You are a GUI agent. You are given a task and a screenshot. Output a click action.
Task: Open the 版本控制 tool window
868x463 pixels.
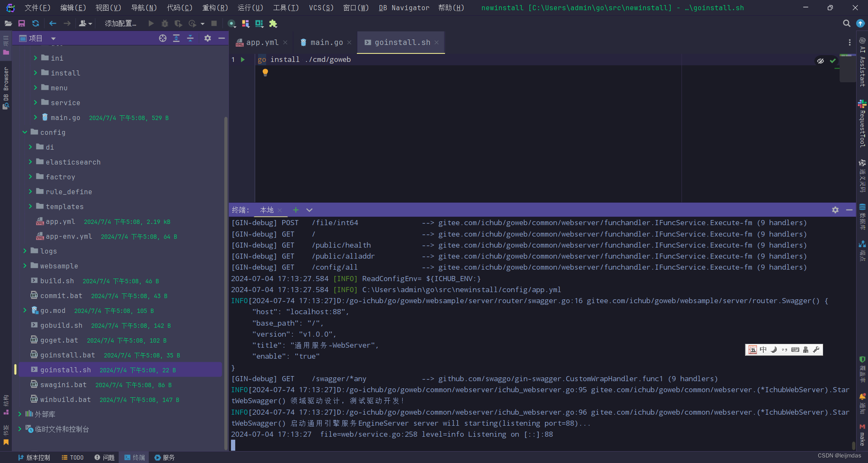(x=33, y=457)
